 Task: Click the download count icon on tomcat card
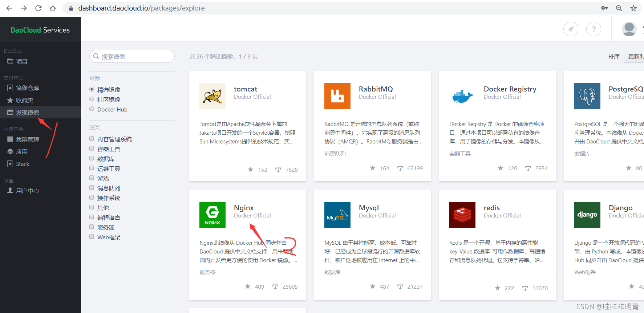tap(278, 170)
